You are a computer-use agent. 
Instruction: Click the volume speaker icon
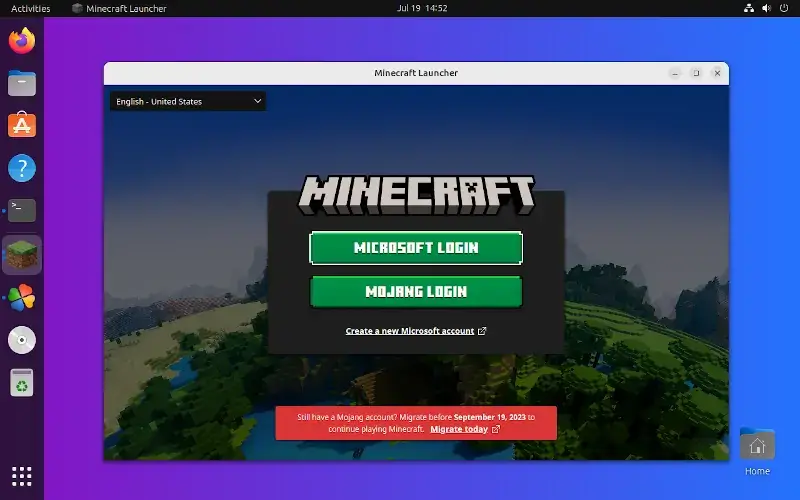point(766,8)
